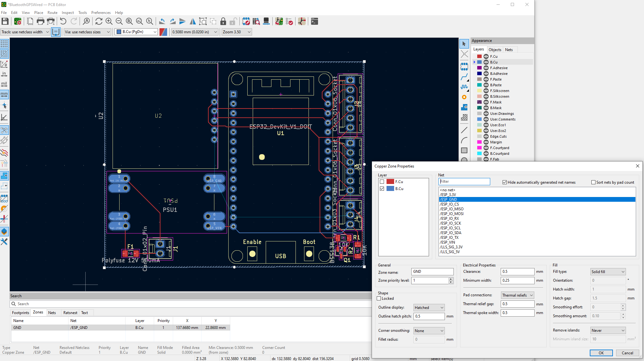Select millimeters unit icon on left toolbar

pyautogui.click(x=4, y=94)
